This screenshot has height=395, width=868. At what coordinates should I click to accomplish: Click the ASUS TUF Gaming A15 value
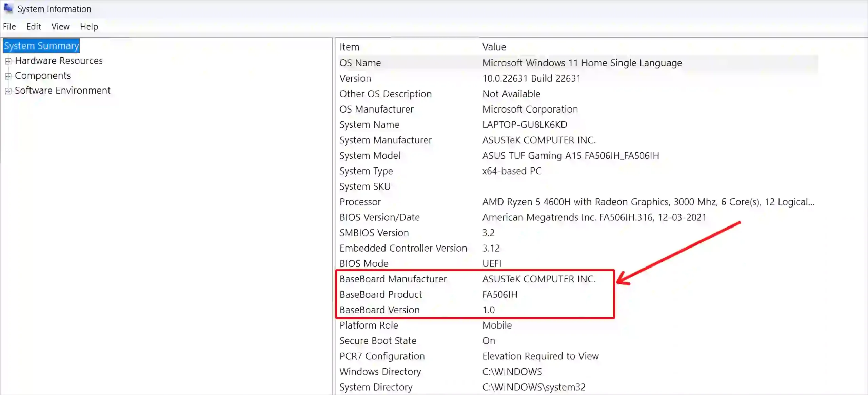click(571, 156)
